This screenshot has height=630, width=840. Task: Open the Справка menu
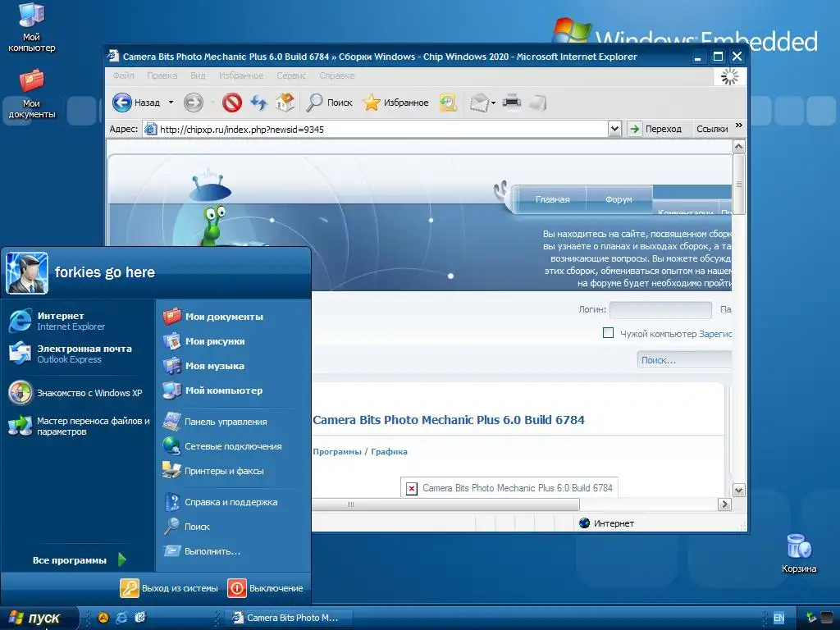337,75
